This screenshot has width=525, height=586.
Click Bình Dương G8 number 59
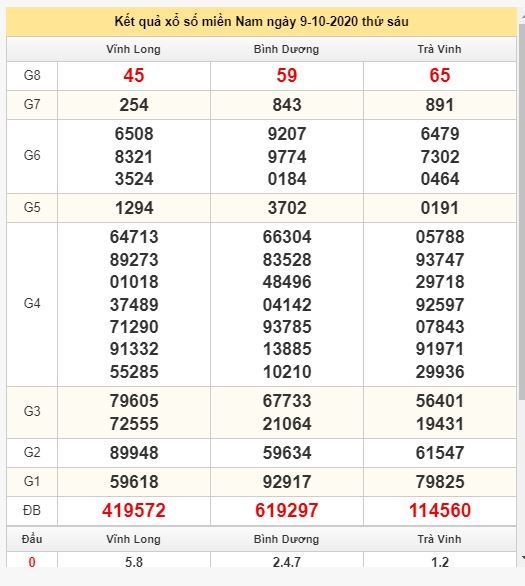[287, 75]
